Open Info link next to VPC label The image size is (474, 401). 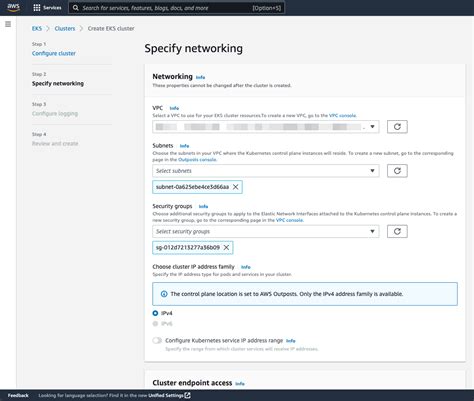tap(174, 108)
